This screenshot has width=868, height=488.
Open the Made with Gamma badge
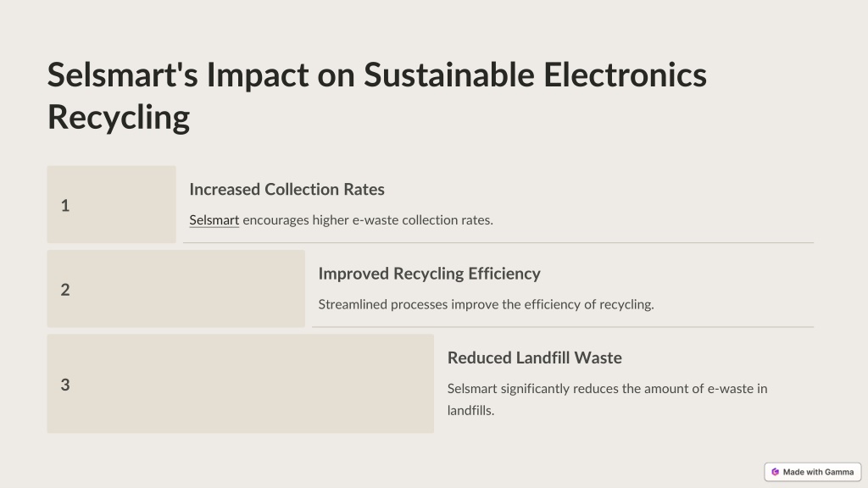coord(813,472)
